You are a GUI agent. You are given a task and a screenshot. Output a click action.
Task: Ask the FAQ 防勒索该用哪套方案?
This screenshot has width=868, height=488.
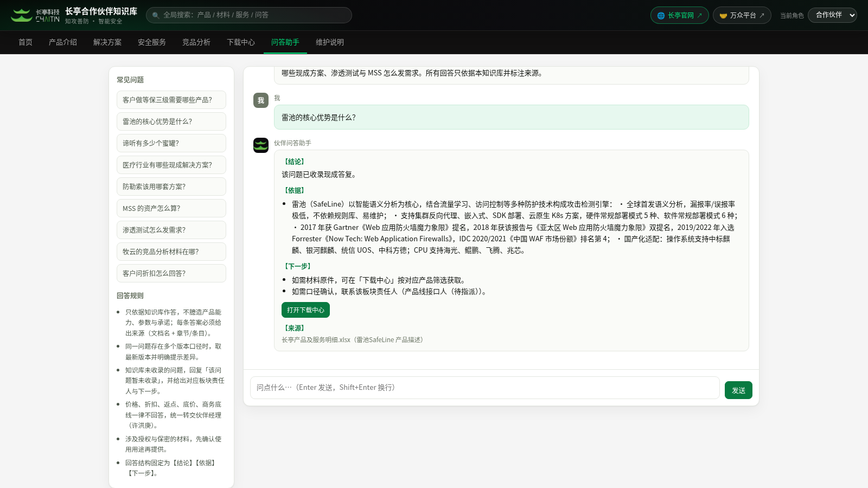pos(171,187)
